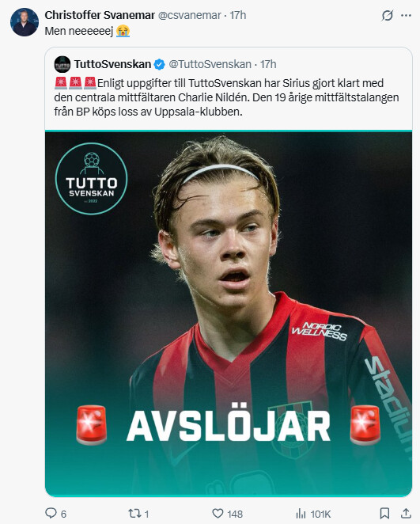Click the Tutto Svenskan logo in the image
Image resolution: width=420 pixels, height=524 pixels.
[x=91, y=178]
